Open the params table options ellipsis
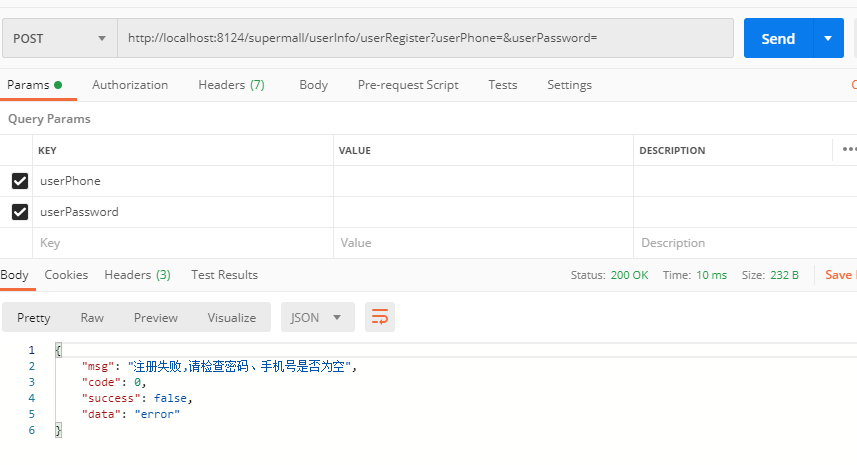 pyautogui.click(x=849, y=149)
